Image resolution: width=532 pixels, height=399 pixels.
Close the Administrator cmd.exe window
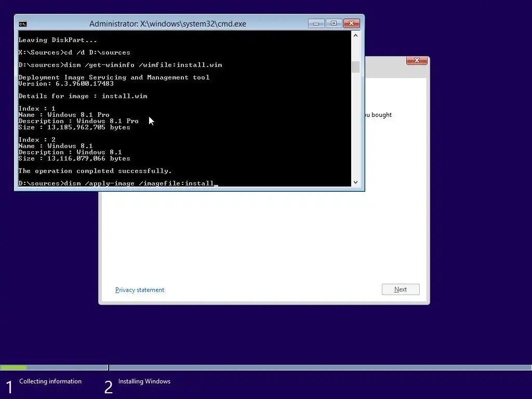pyautogui.click(x=352, y=23)
